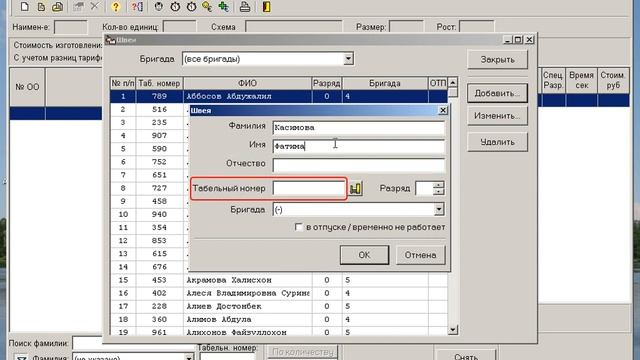The height and width of the screenshot is (360, 640).
Task: Confirm the dialog with OK
Action: pyautogui.click(x=364, y=255)
